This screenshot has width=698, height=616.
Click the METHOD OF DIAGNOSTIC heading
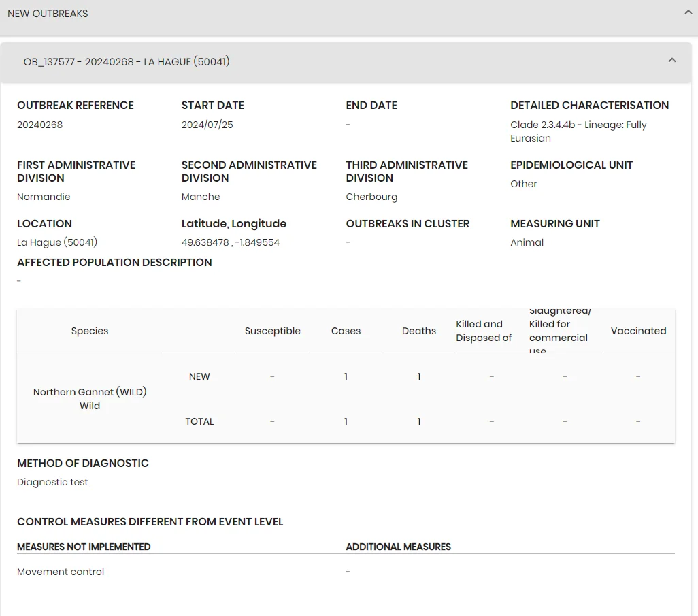[83, 464]
